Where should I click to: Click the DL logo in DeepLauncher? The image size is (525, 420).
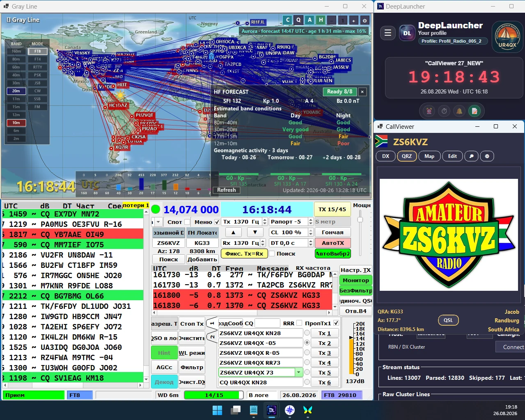point(407,33)
